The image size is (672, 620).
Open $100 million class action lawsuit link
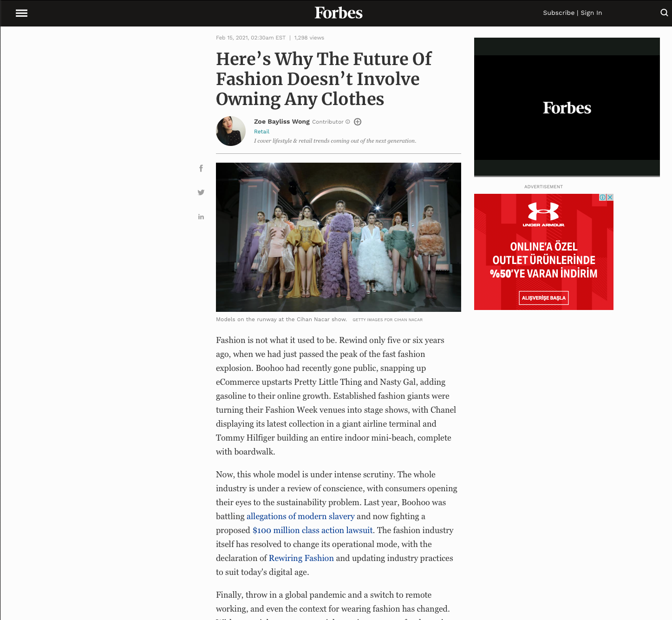(x=313, y=530)
